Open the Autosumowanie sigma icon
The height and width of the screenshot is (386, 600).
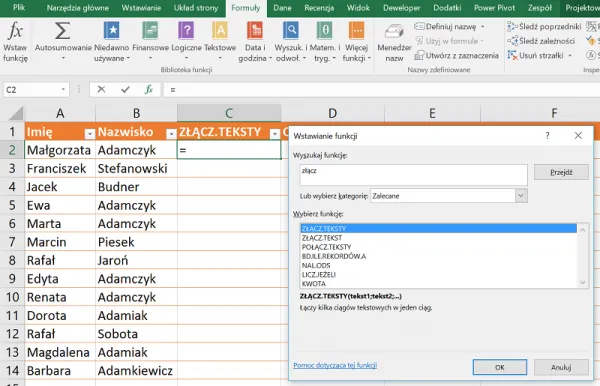pos(63,31)
